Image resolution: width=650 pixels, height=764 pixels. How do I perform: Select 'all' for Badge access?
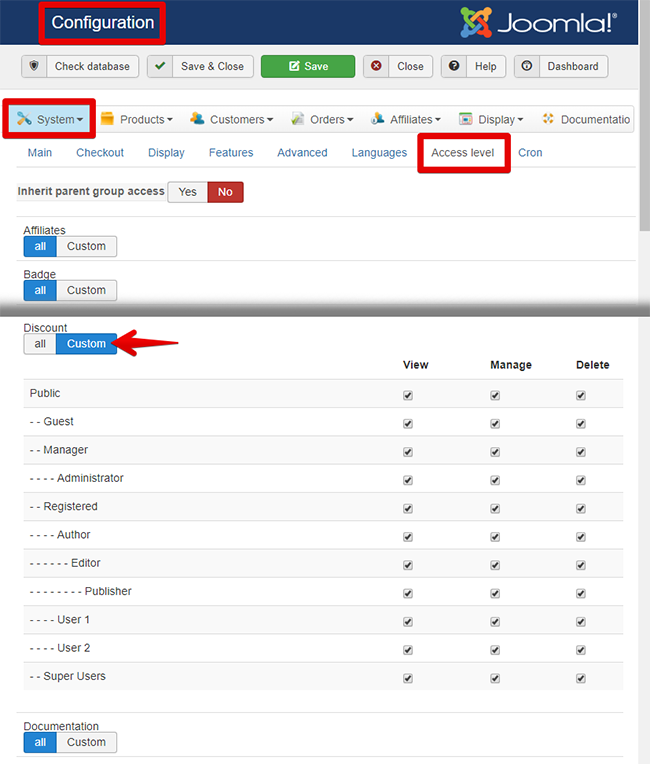(40, 290)
